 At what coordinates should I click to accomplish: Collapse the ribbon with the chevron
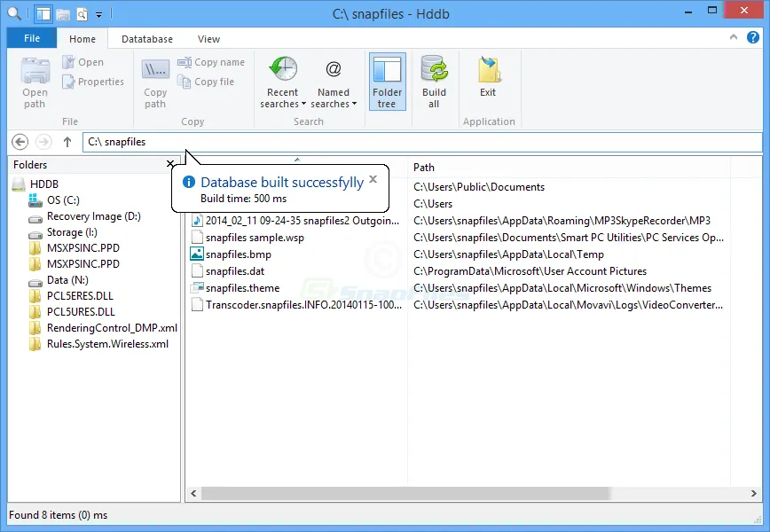733,37
